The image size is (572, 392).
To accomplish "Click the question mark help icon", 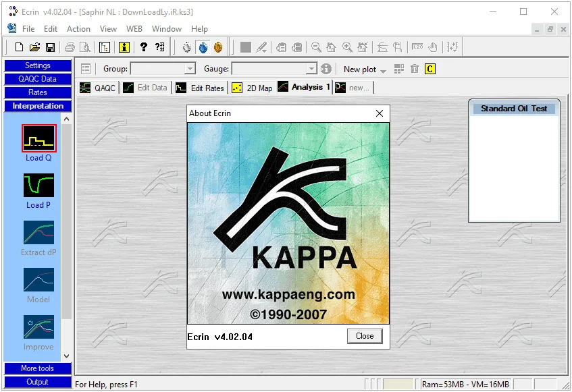I will tap(143, 47).
